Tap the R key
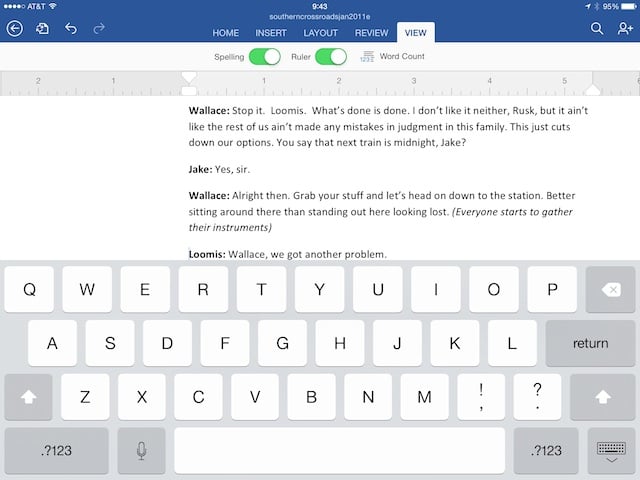 pyautogui.click(x=203, y=289)
